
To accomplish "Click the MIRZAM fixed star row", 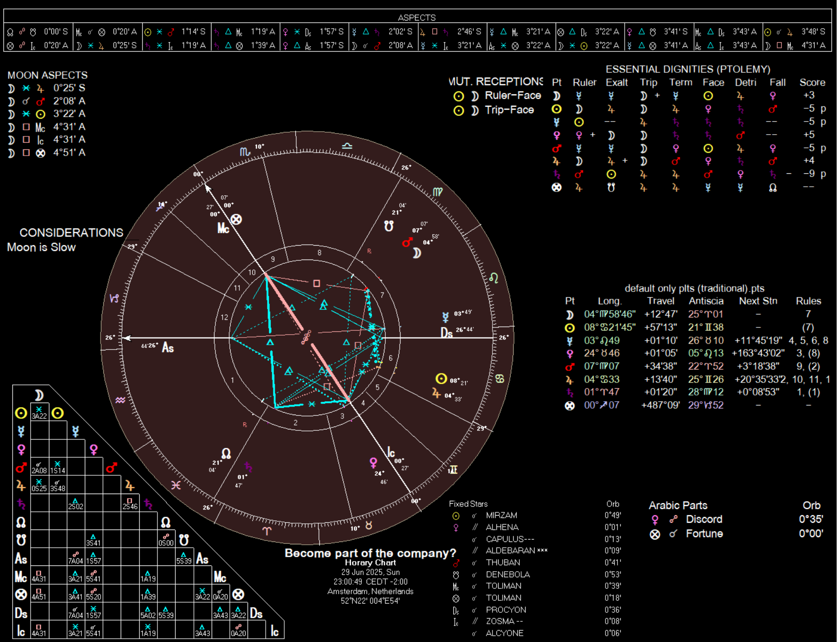I will 537,516.
